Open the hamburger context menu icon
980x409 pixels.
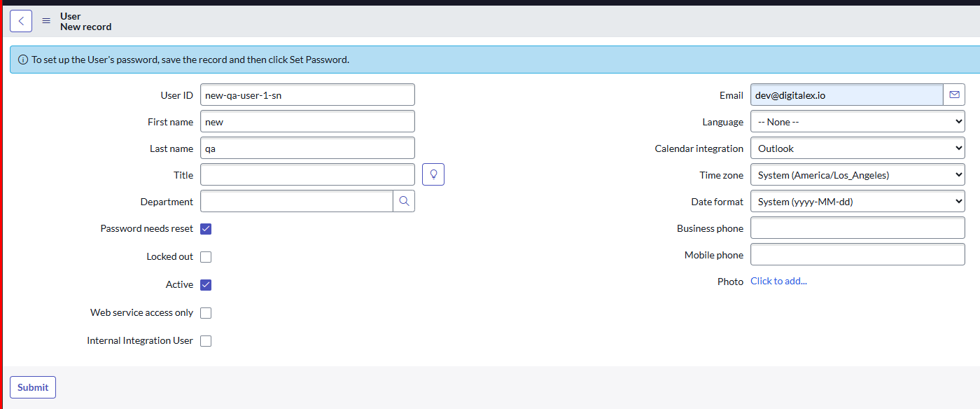coord(46,21)
